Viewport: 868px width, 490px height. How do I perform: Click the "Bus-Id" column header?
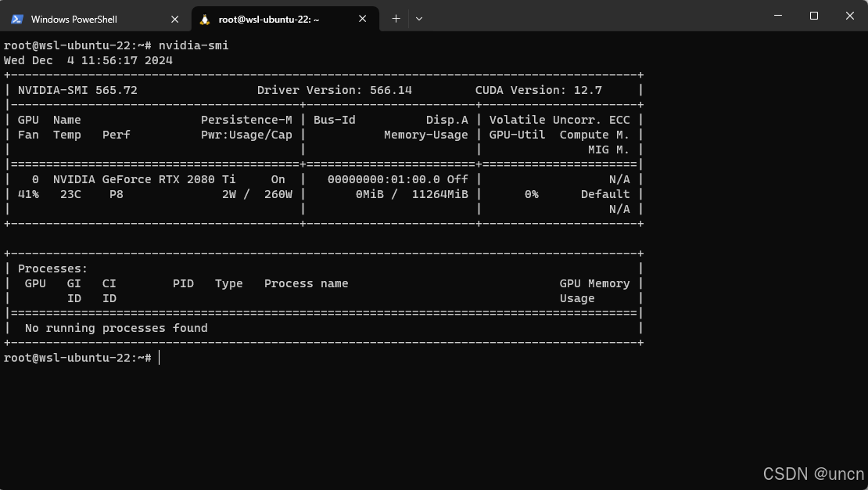point(335,121)
